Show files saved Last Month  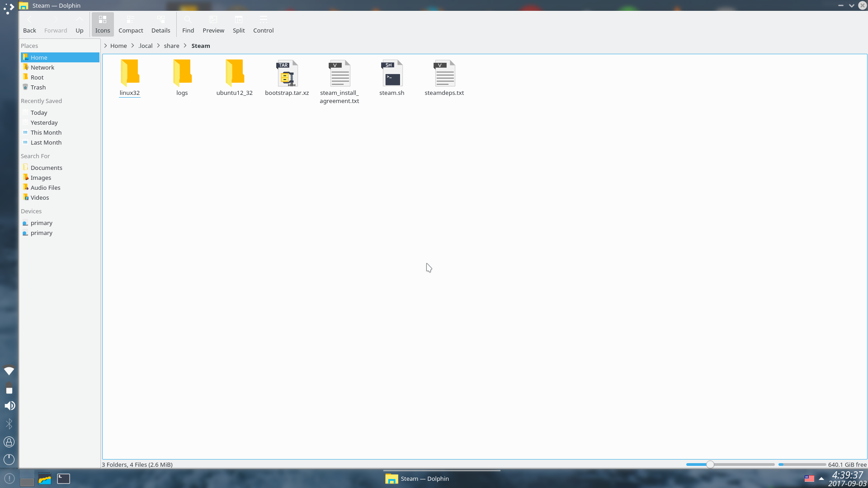60,142
